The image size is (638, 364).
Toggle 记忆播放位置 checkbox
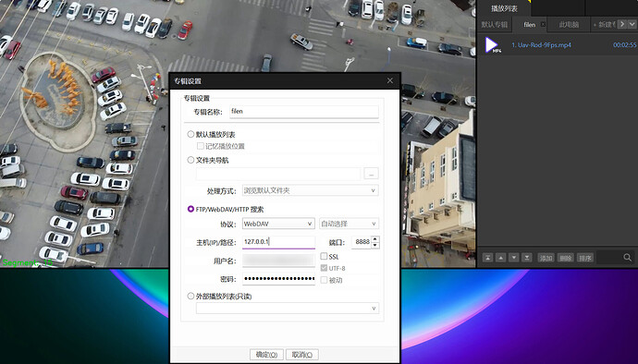point(201,146)
